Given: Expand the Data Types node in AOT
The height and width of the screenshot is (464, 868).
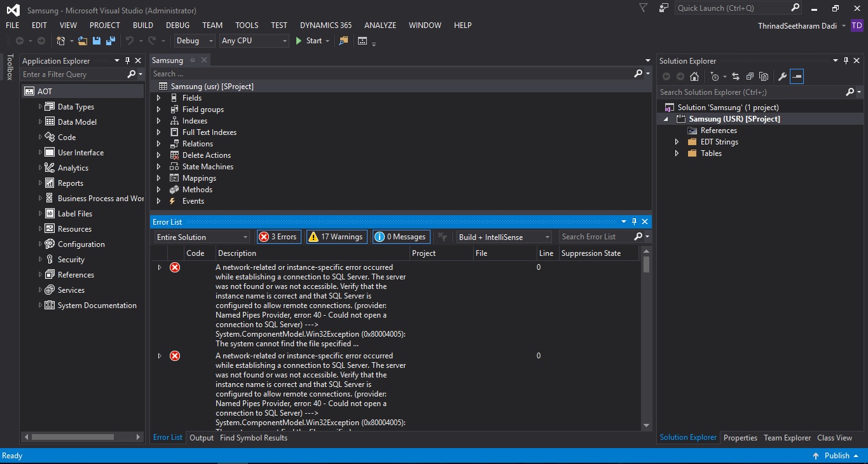Looking at the screenshot, I should pyautogui.click(x=40, y=107).
